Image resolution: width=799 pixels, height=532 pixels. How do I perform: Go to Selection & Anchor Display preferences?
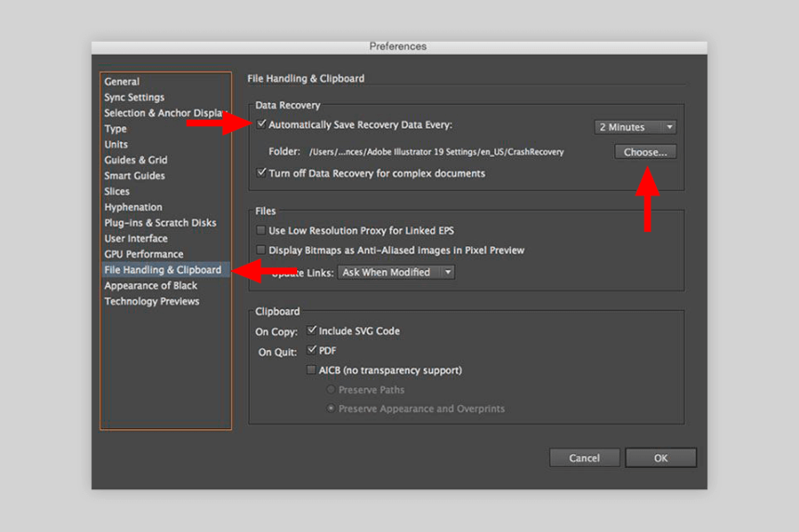click(x=165, y=113)
